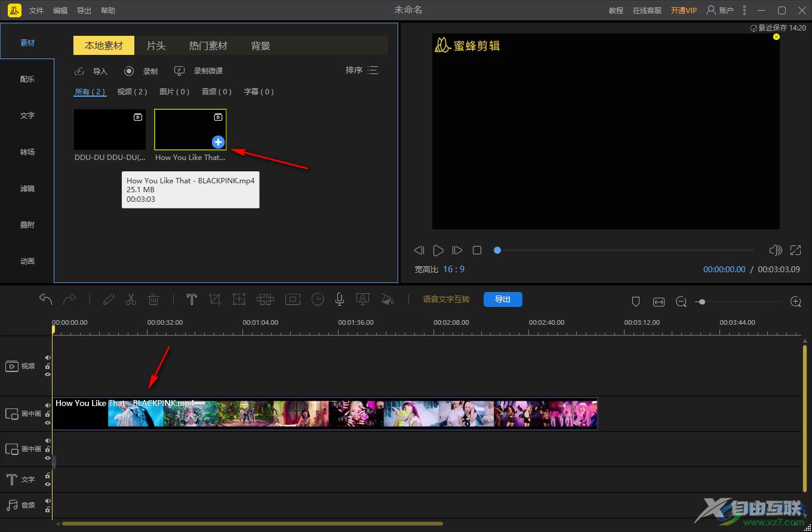Image resolution: width=812 pixels, height=532 pixels.
Task: Lock the 文字 text track
Action: click(48, 476)
